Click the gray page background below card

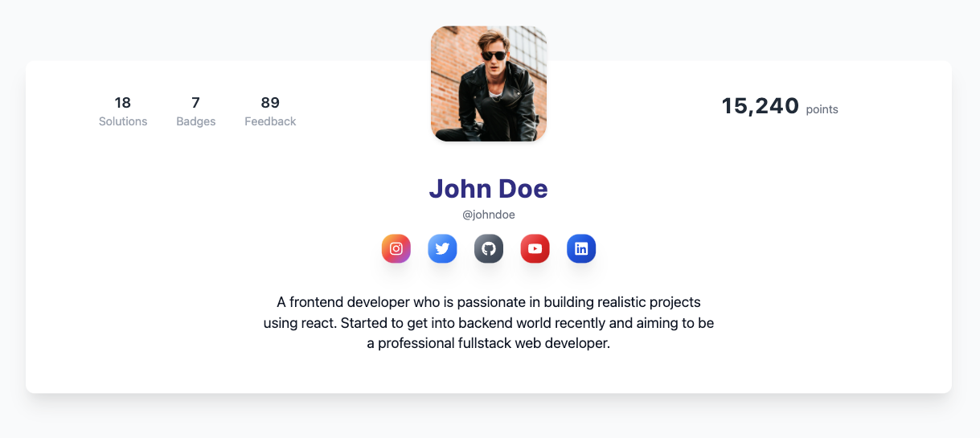489,418
